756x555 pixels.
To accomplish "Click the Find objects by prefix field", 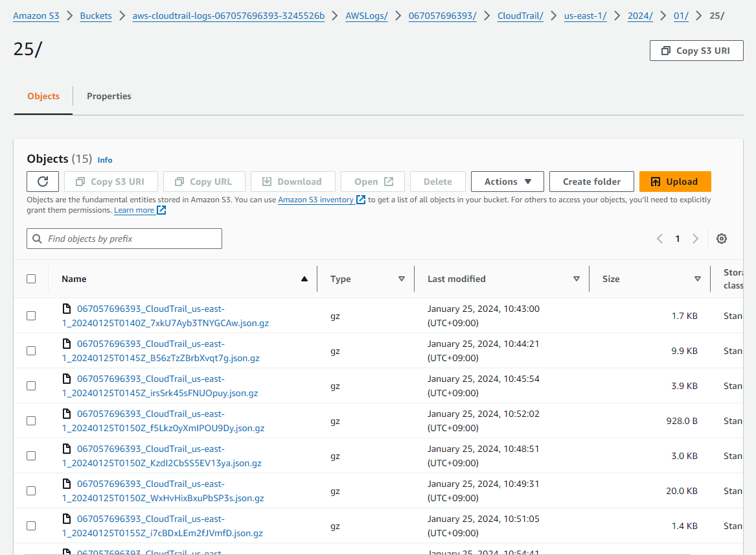I will pyautogui.click(x=124, y=239).
